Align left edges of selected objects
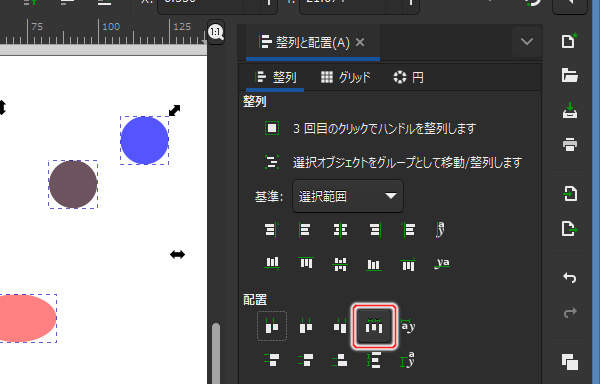The image size is (600, 384). point(305,230)
